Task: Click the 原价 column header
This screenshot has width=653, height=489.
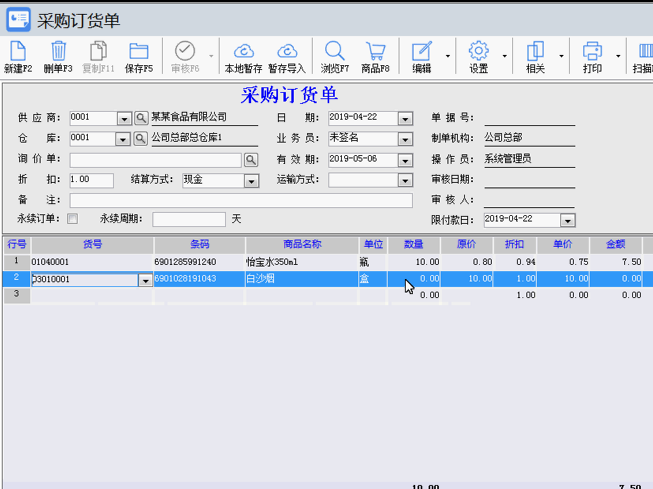Action: tap(466, 245)
